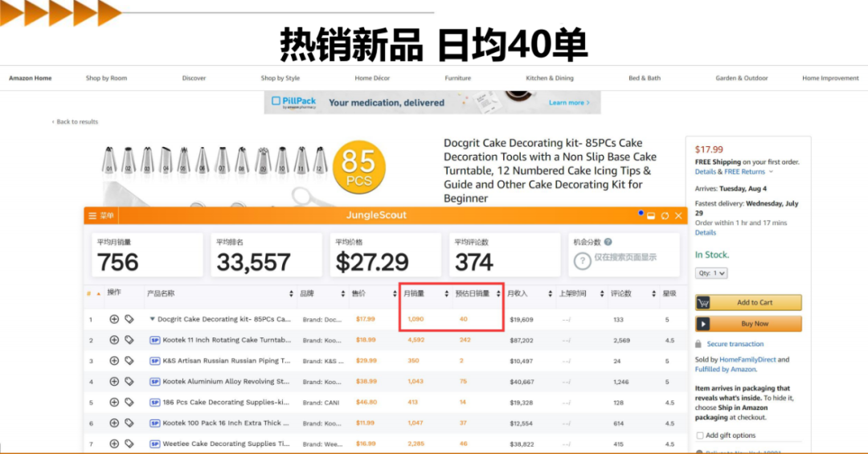Click the 85 PCS product image
Image resolution: width=868 pixels, height=454 pixels.
pyautogui.click(x=359, y=167)
